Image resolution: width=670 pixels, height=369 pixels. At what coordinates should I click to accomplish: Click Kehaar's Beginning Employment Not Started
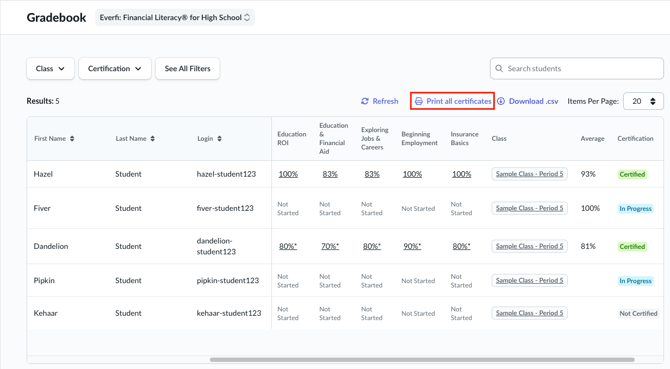point(418,313)
